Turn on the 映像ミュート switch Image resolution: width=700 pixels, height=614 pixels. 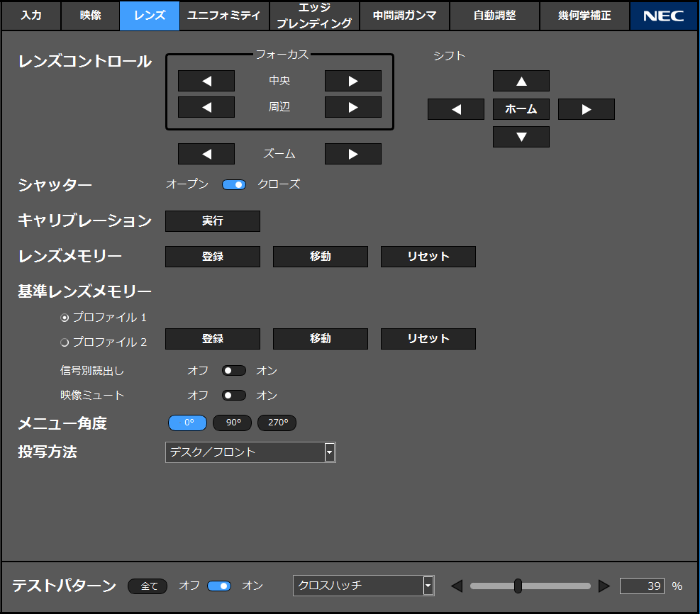tap(233, 396)
